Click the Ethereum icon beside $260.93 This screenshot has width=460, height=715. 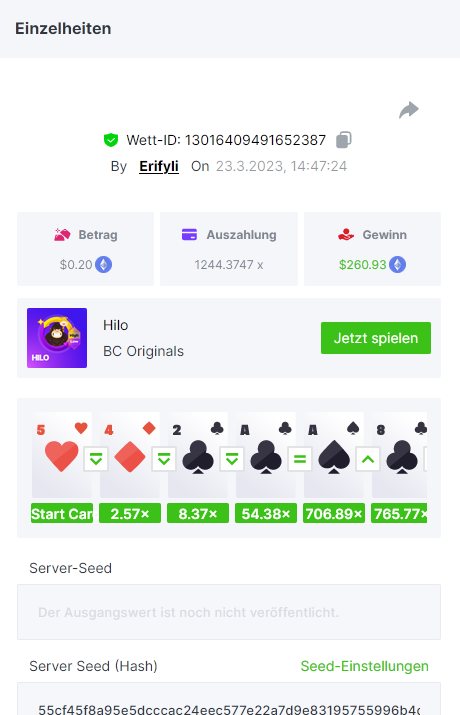398,264
